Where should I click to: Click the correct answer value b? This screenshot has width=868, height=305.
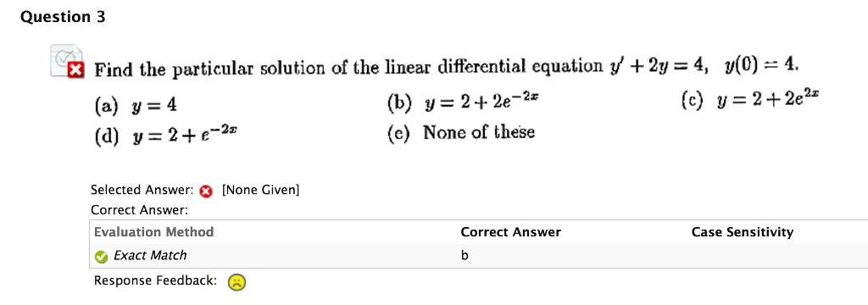[x=465, y=256]
